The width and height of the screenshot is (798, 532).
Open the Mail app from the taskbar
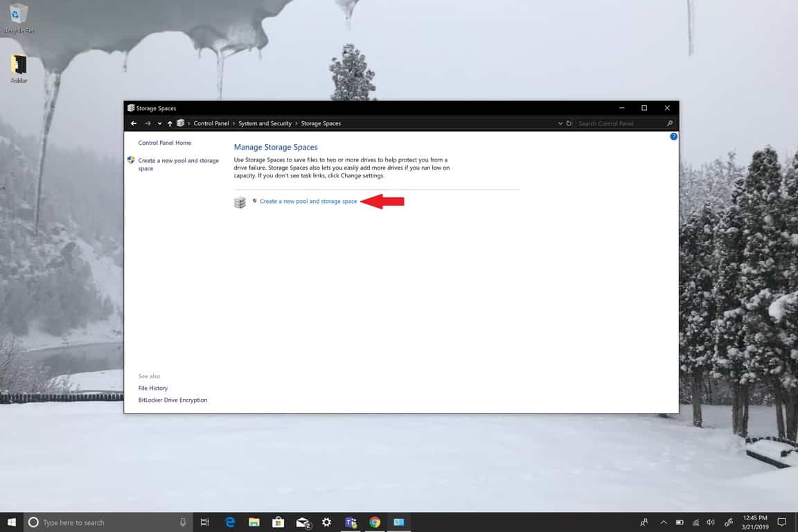303,522
